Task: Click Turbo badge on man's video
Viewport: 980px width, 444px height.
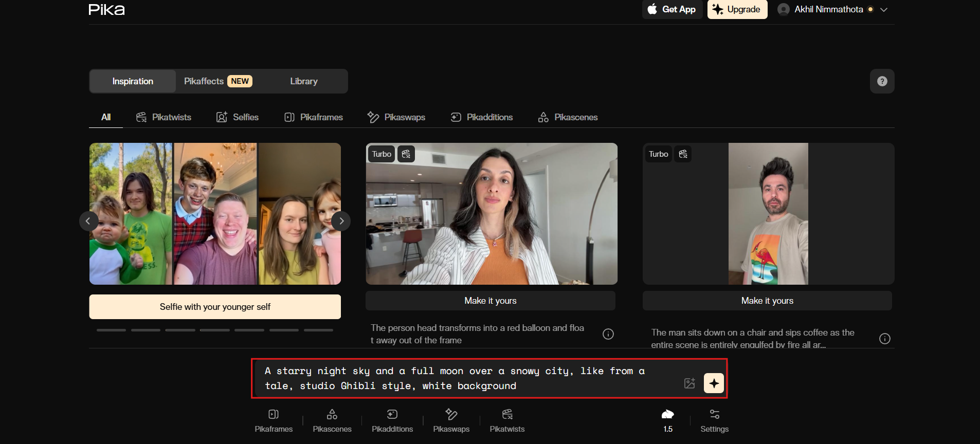Action: coord(658,154)
